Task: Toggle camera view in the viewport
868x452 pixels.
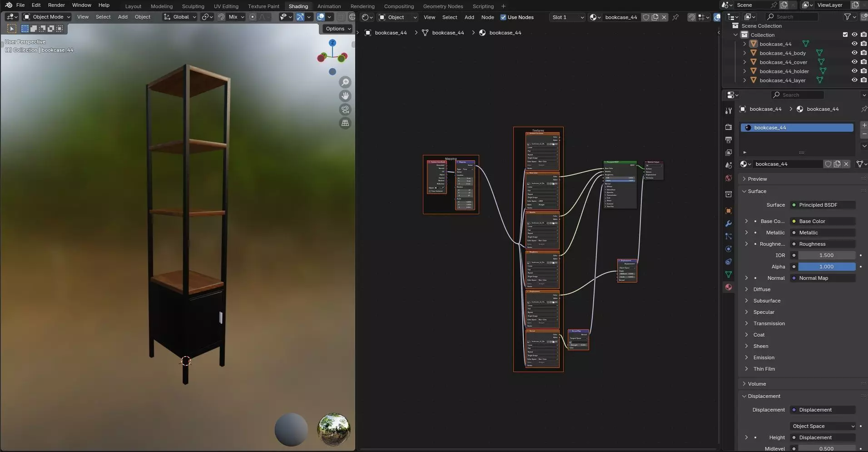Action: (x=345, y=109)
